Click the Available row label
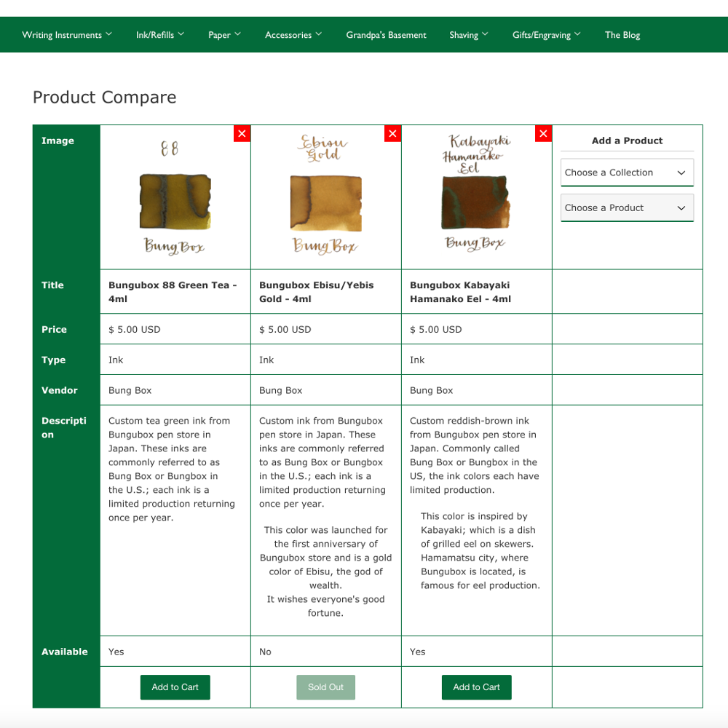 point(65,652)
